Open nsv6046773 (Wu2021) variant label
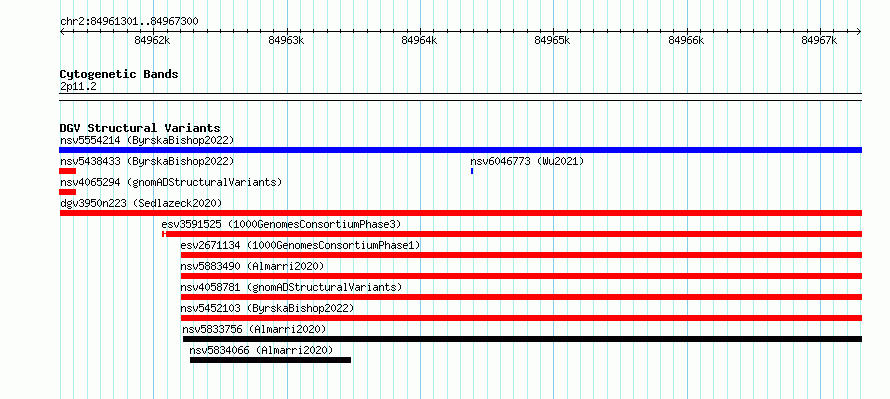Viewport: 890px width, 399px height. (527, 161)
